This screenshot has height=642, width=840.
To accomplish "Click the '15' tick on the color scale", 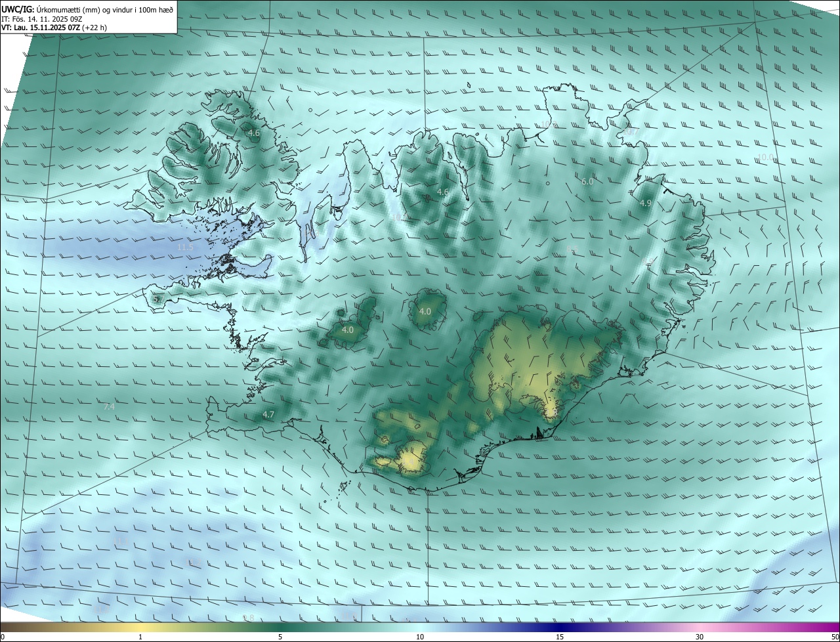I will pos(560,637).
